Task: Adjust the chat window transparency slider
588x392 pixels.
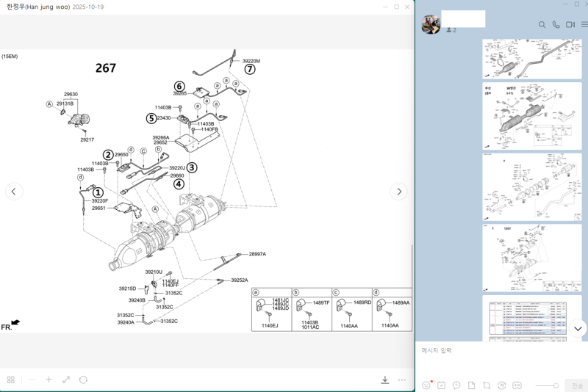Action: pyautogui.click(x=547, y=385)
